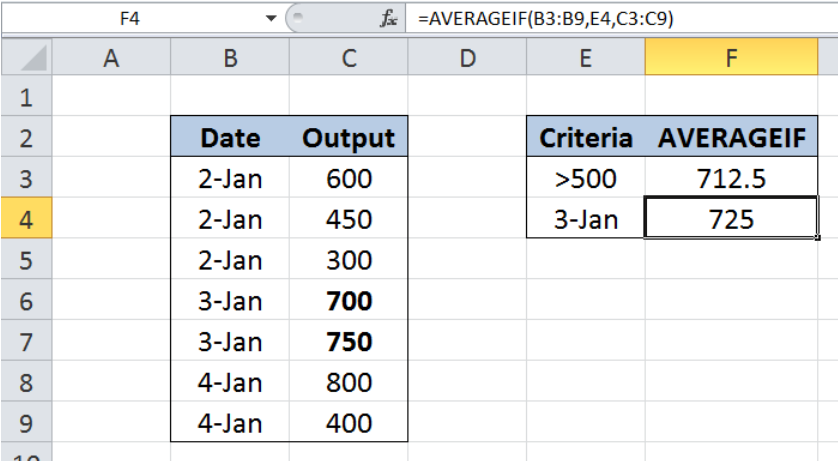Select column C header
The height and width of the screenshot is (461, 838).
pos(348,57)
